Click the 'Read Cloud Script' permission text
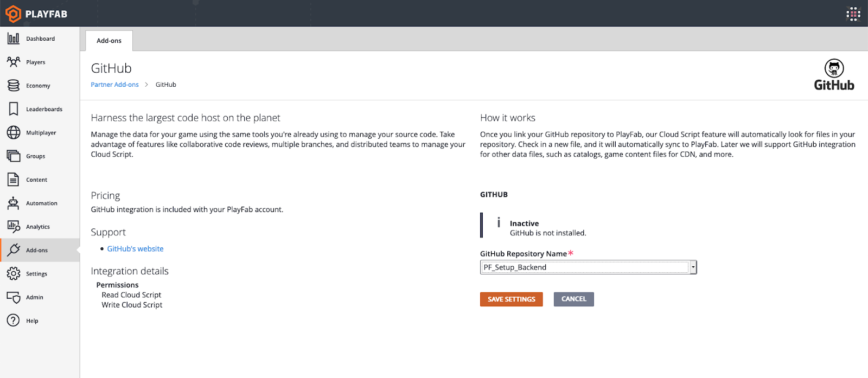This screenshot has height=378, width=868. [x=131, y=295]
